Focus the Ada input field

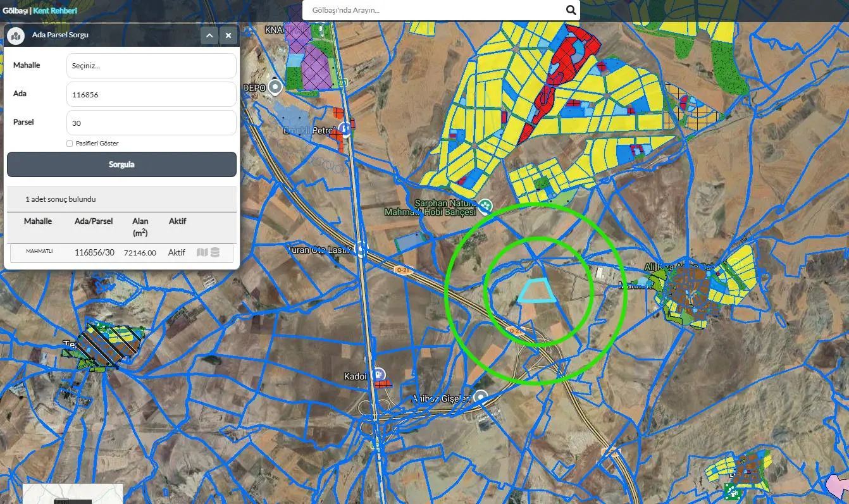pos(151,94)
